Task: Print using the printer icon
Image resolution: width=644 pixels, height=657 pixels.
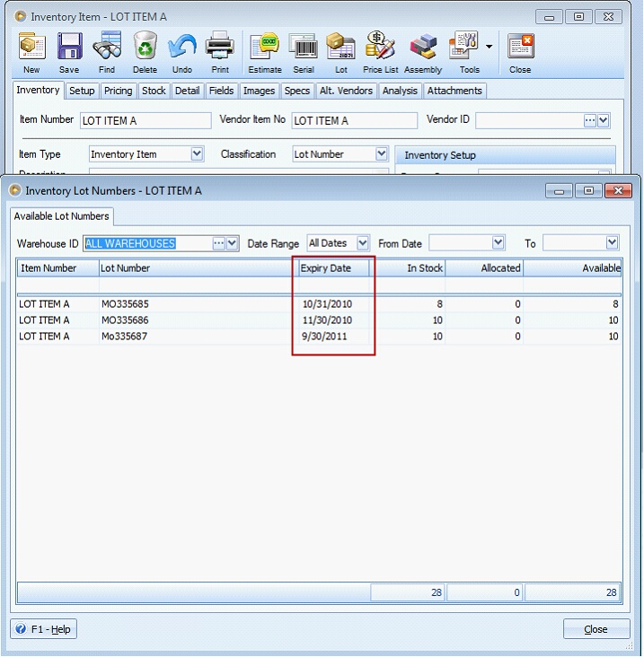Action: pyautogui.click(x=220, y=52)
